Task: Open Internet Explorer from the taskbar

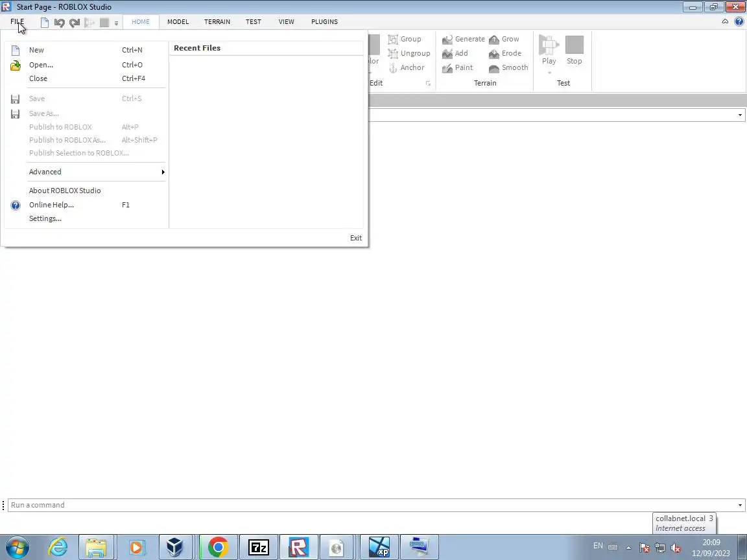Action: (58, 547)
